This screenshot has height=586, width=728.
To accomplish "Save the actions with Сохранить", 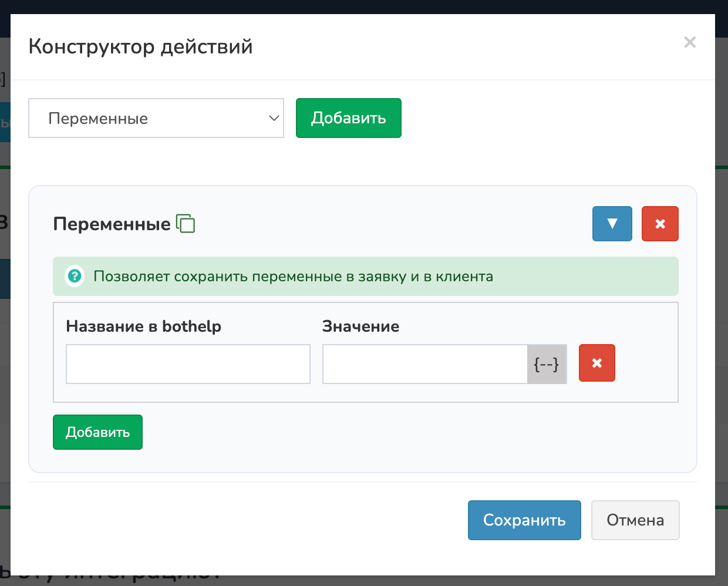I will point(524,520).
